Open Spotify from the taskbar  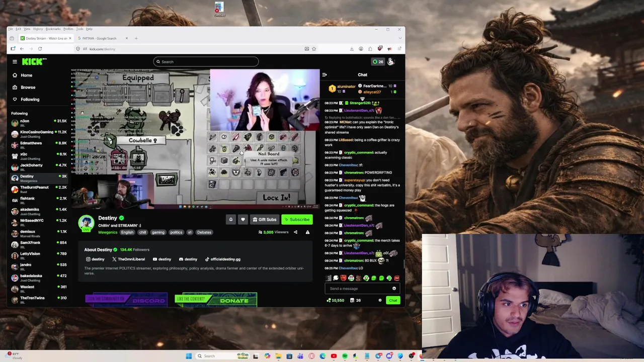345,356
